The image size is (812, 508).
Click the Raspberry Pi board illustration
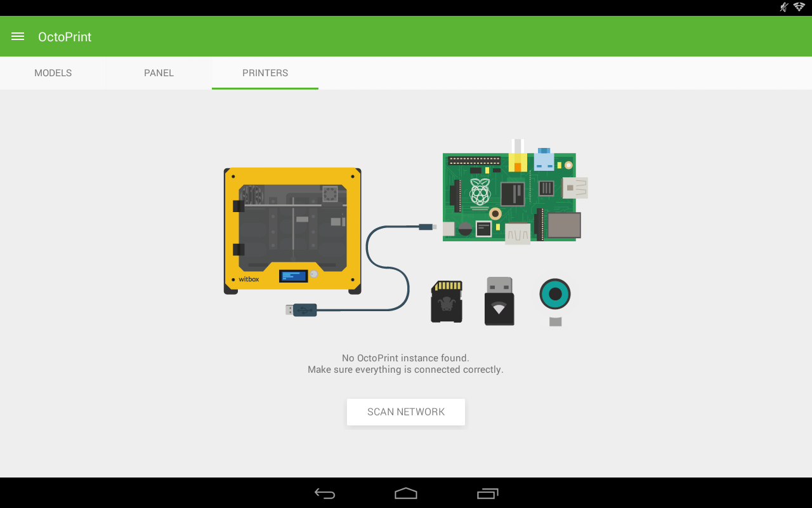point(515,193)
